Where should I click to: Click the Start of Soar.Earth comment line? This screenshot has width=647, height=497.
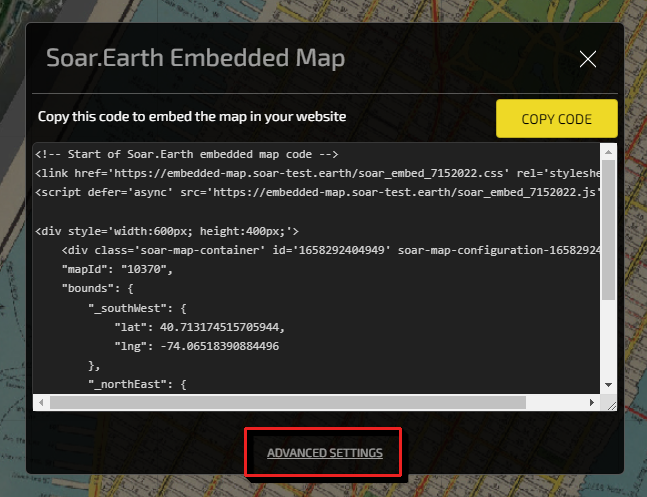(x=187, y=154)
